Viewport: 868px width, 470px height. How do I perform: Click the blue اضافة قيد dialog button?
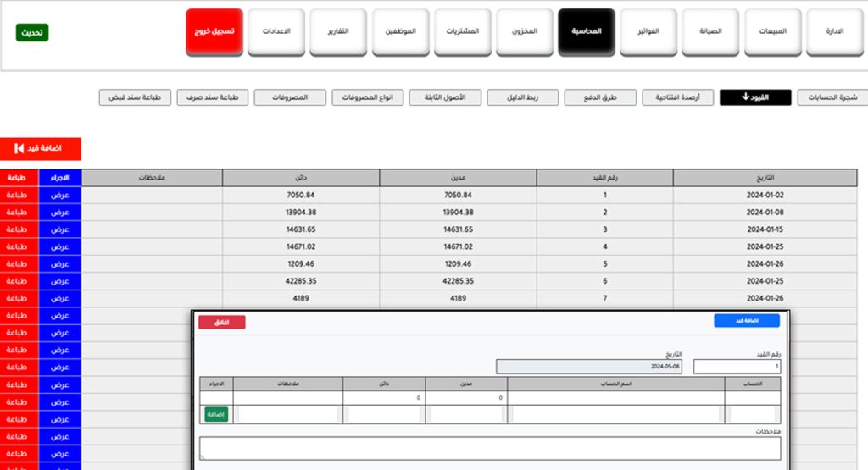click(x=745, y=321)
